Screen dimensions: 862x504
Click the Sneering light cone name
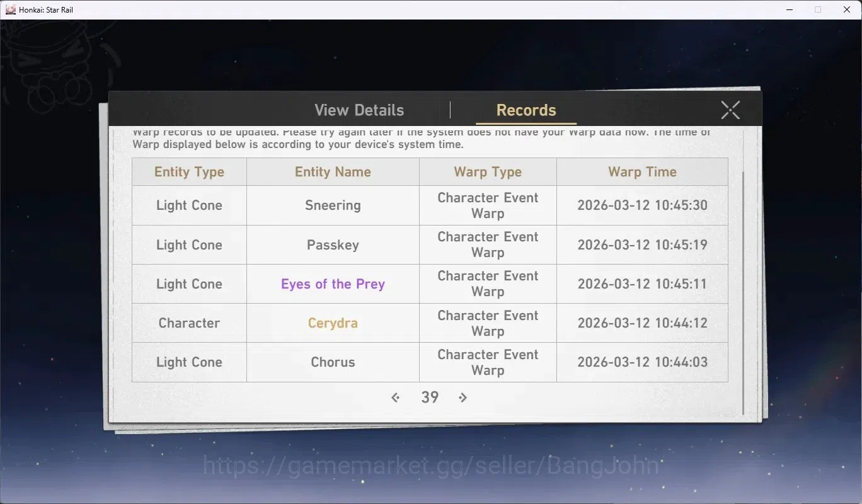pos(333,205)
